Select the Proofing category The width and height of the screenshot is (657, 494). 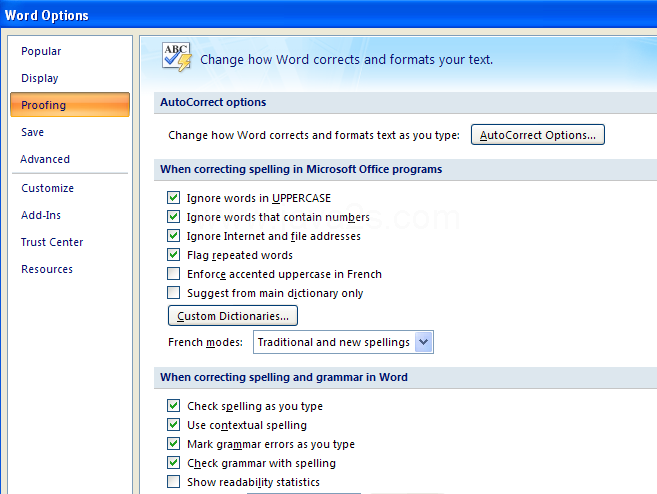pyautogui.click(x=70, y=105)
